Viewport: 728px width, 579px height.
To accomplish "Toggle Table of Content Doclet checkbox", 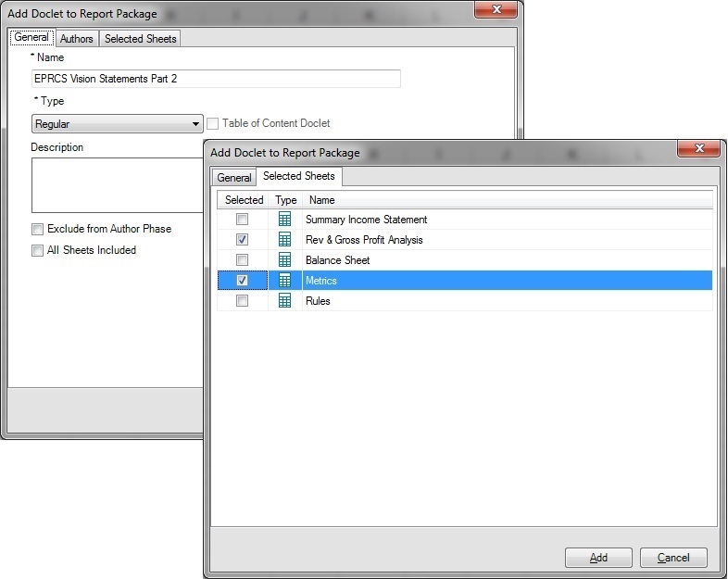I will 213,123.
